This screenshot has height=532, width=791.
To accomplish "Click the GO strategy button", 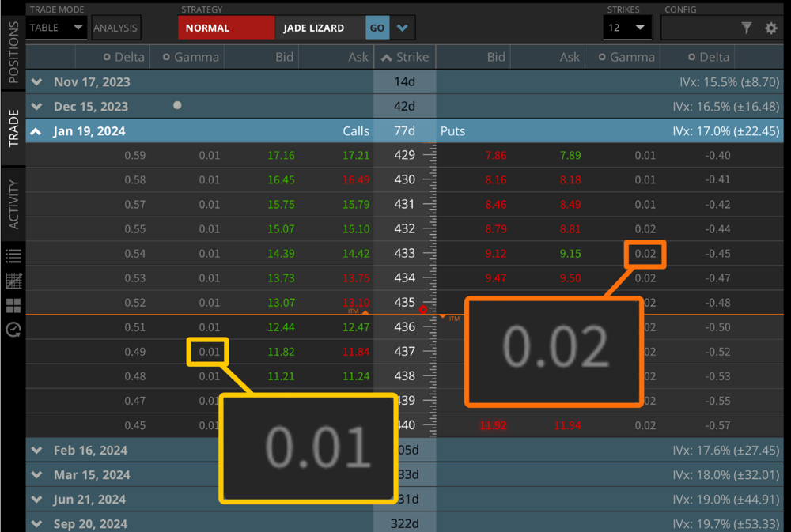I will click(377, 28).
